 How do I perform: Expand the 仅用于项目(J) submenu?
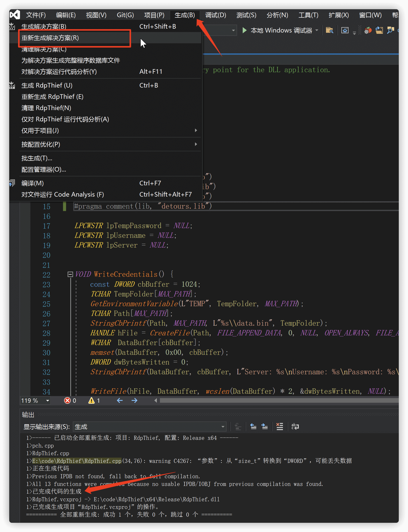point(196,130)
